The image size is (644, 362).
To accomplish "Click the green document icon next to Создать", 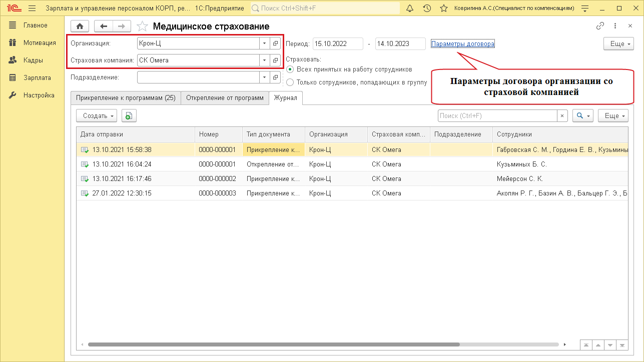I will 129,116.
